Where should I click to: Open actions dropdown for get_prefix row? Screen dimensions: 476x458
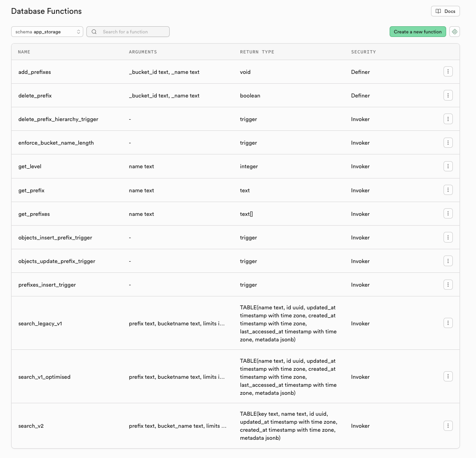(x=448, y=190)
